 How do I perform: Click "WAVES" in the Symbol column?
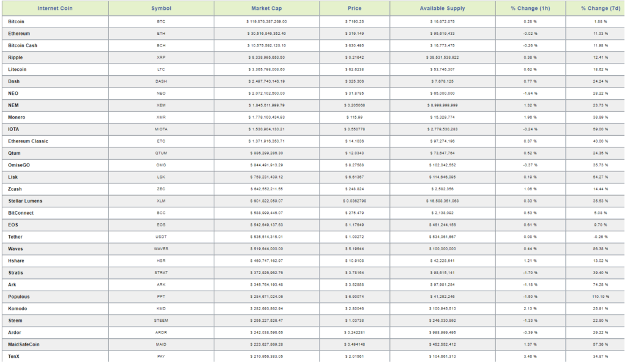[161, 249]
